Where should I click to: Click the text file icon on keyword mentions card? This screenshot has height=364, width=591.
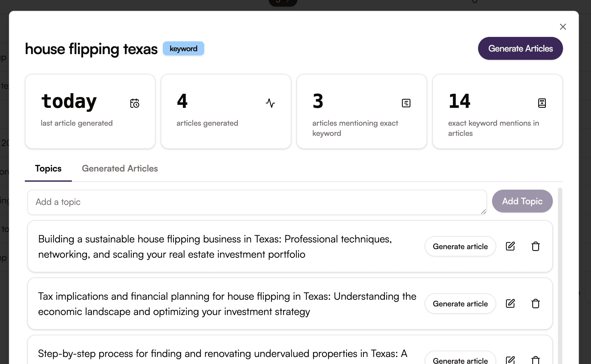coord(542,103)
